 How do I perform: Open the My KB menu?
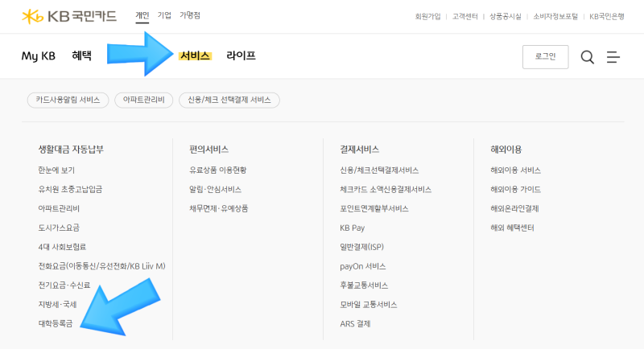click(x=38, y=55)
